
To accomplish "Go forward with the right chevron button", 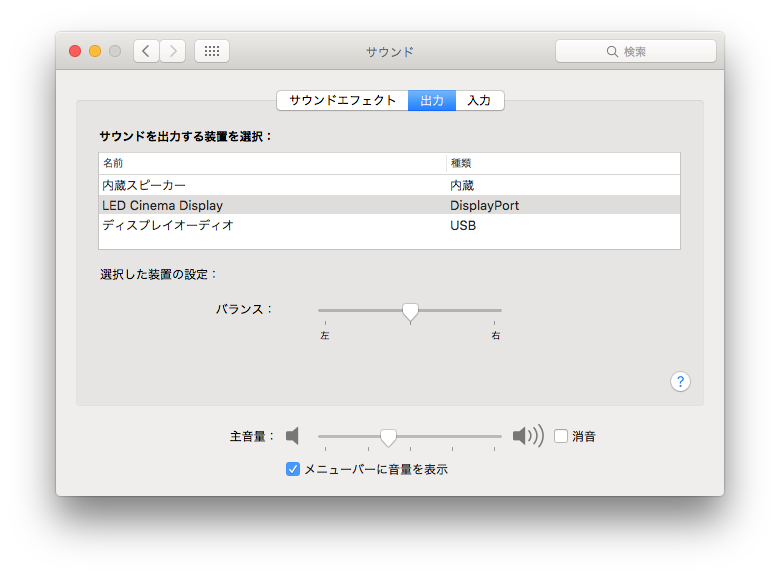I will pyautogui.click(x=173, y=51).
